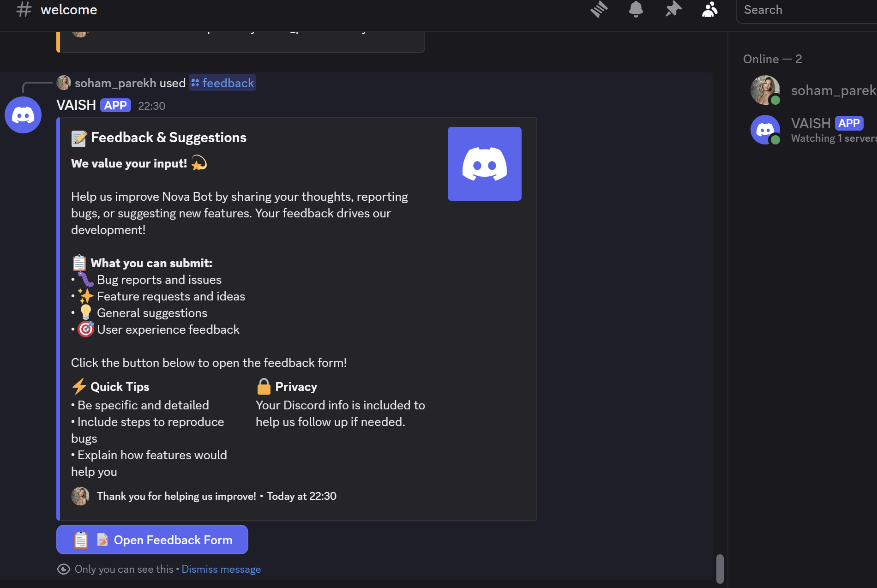Click the welcome channel name title
The height and width of the screenshot is (588, 877).
point(69,9)
